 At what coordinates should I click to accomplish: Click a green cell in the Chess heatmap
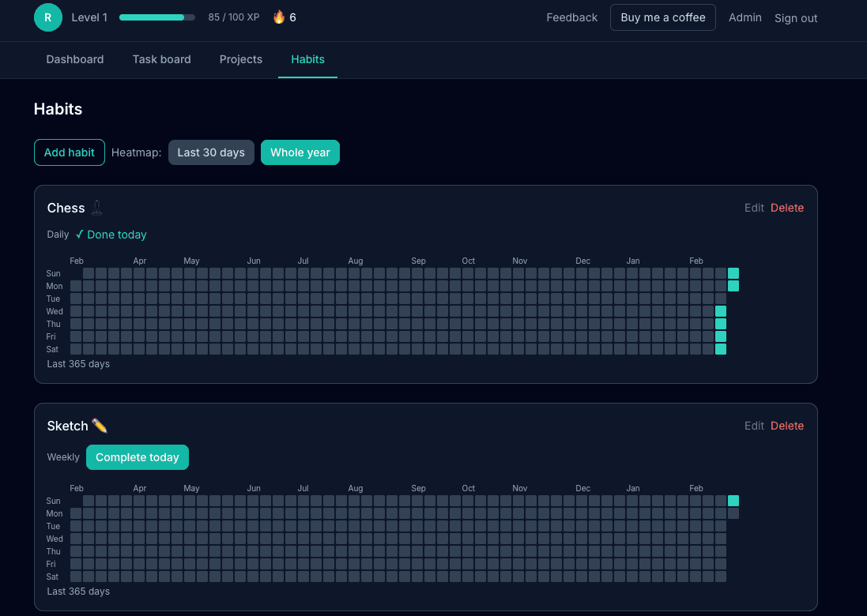point(733,272)
